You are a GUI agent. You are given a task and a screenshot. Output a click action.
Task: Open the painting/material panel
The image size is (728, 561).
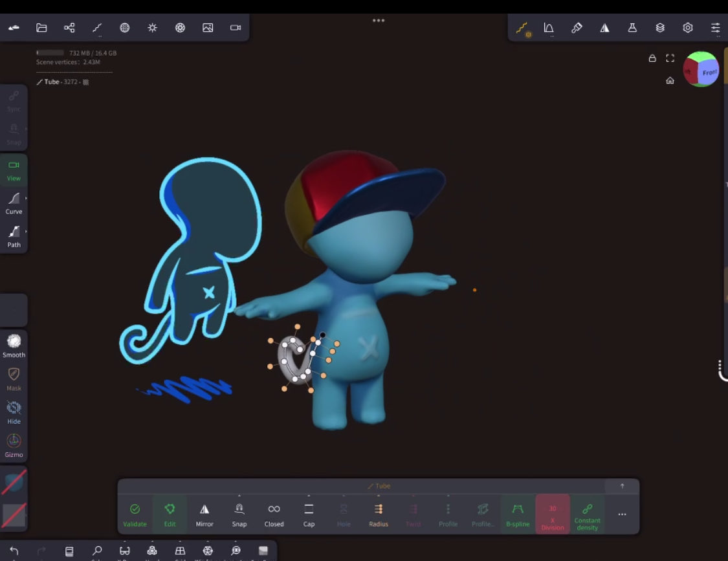coord(577,28)
